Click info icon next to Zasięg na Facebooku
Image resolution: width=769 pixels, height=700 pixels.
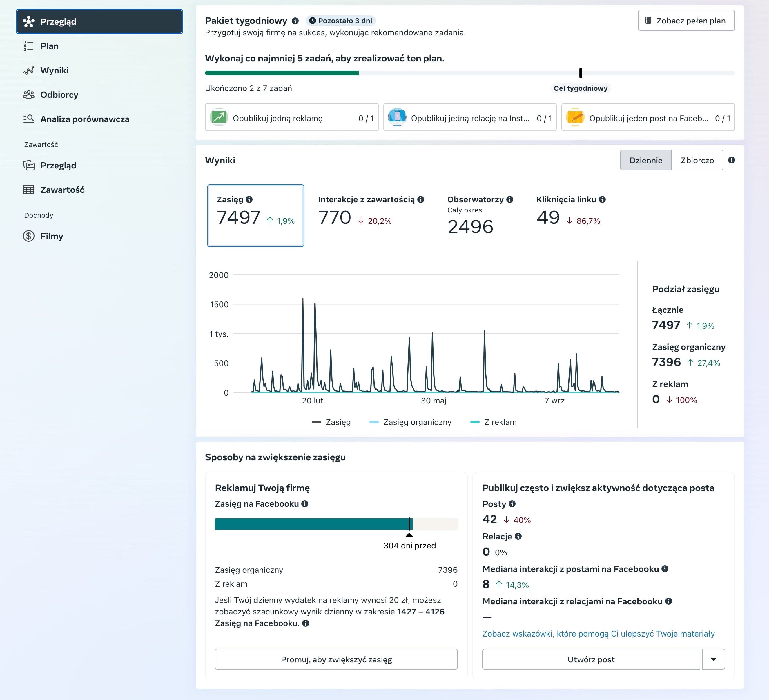(305, 504)
